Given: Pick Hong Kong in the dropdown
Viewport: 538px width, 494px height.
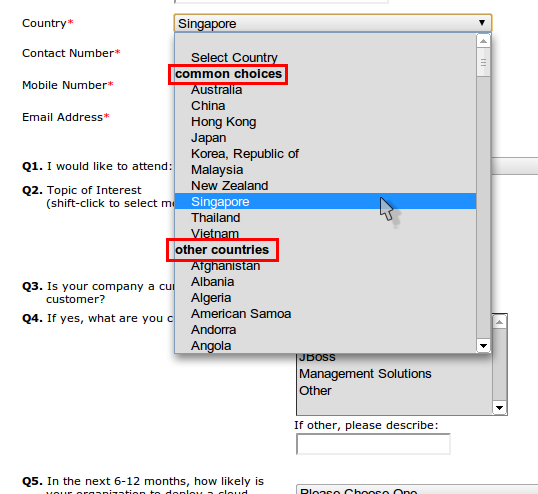Looking at the screenshot, I should pyautogui.click(x=325, y=122).
